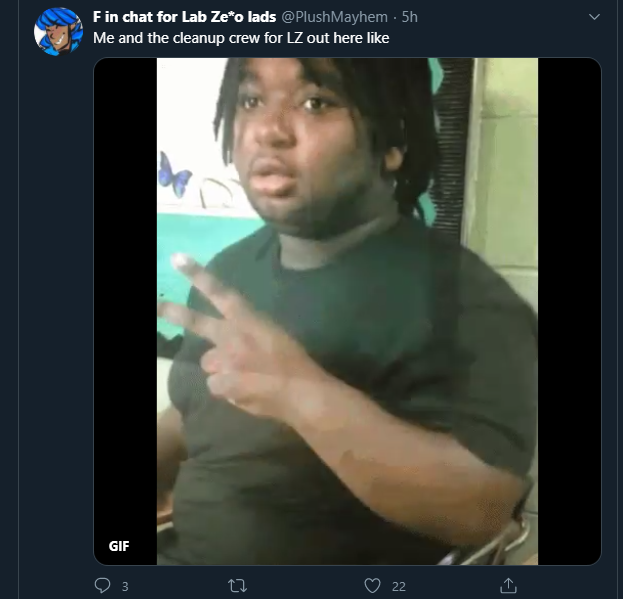623x599 pixels.
Task: Click the GIF badge on the media
Action: (x=119, y=546)
